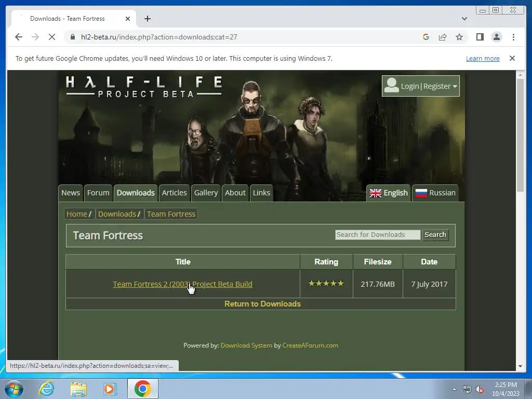Open Team Fortress 2 (2003) Project Beta Build
The height and width of the screenshot is (399, 532).
pyautogui.click(x=182, y=284)
